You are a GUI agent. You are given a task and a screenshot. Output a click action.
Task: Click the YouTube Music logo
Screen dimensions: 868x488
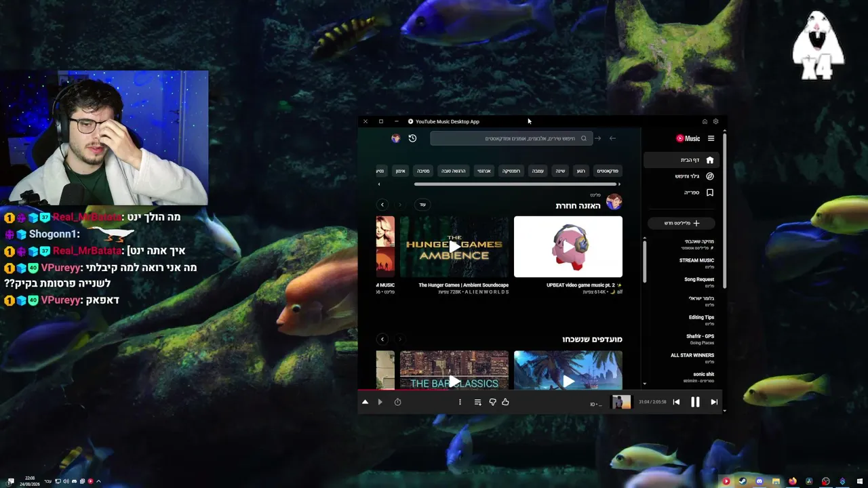click(x=688, y=138)
